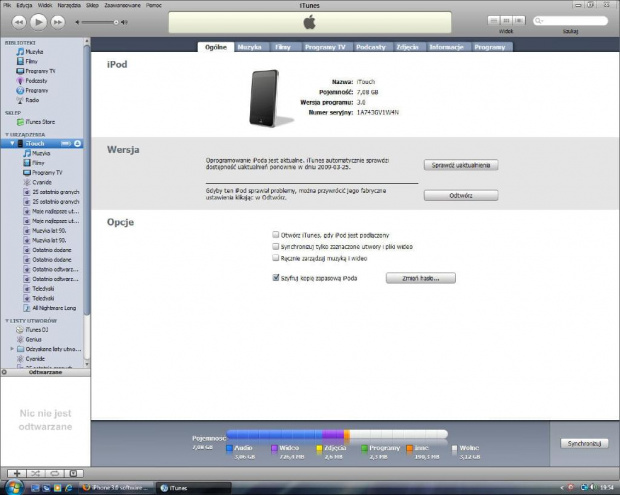Switch to the Filmy tab
Viewport: 620px width, 495px height.
[x=283, y=47]
